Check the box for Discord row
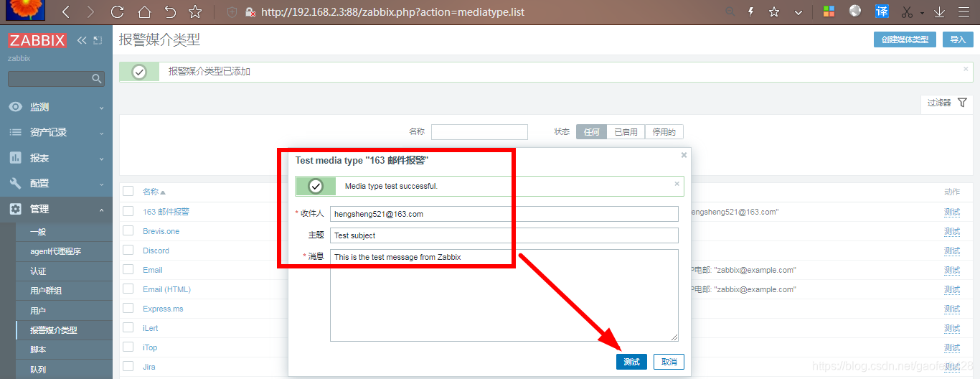This screenshot has height=379, width=980. [x=128, y=250]
